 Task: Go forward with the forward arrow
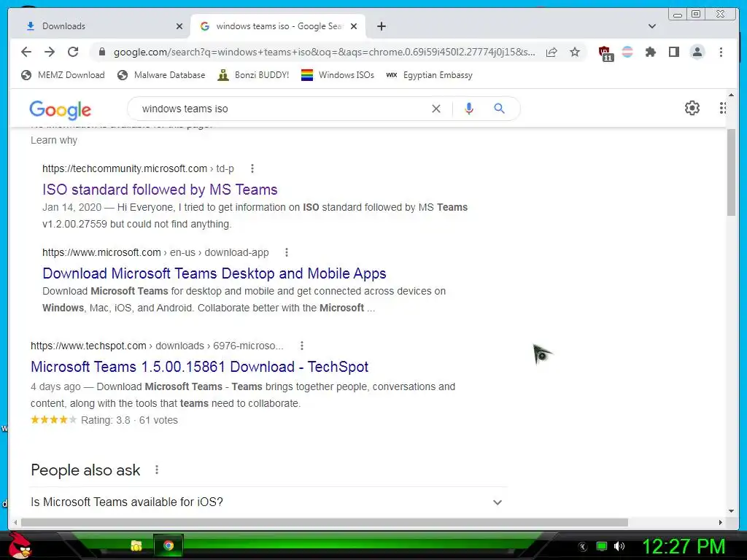50,52
